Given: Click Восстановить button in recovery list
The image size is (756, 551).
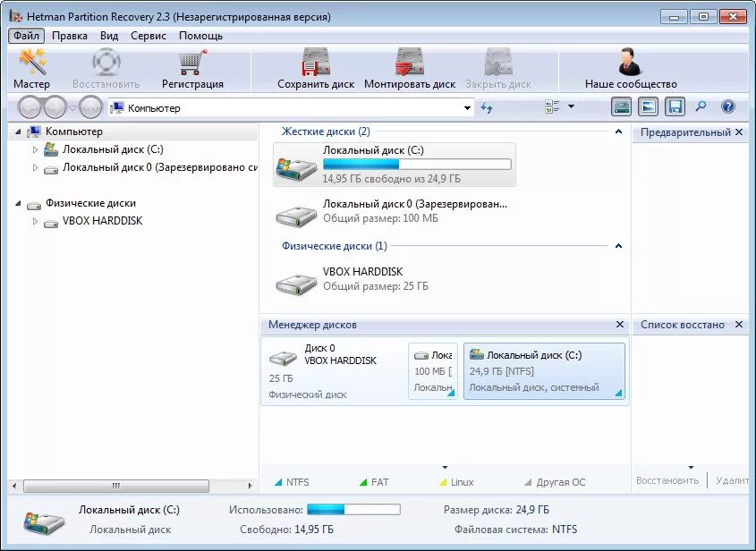Looking at the screenshot, I should [667, 480].
